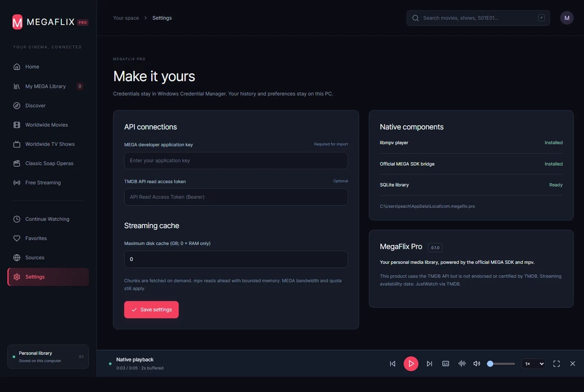The height and width of the screenshot is (392, 584).
Task: Click the Personal library card
Action: click(48, 357)
